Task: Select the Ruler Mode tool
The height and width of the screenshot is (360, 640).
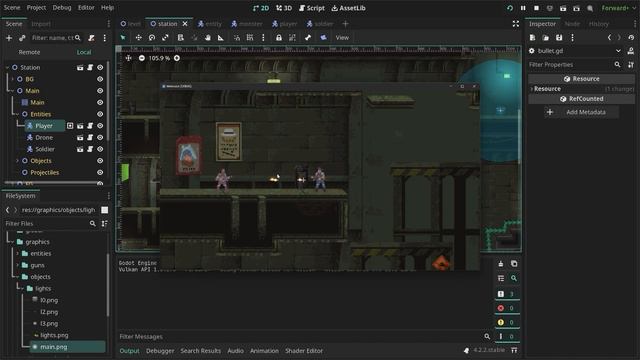Action: pos(221,38)
